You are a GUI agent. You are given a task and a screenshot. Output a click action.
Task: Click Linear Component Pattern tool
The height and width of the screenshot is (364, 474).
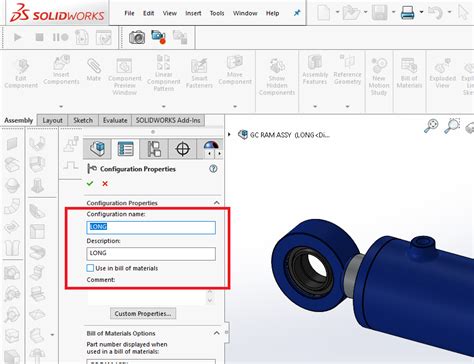[x=164, y=73]
